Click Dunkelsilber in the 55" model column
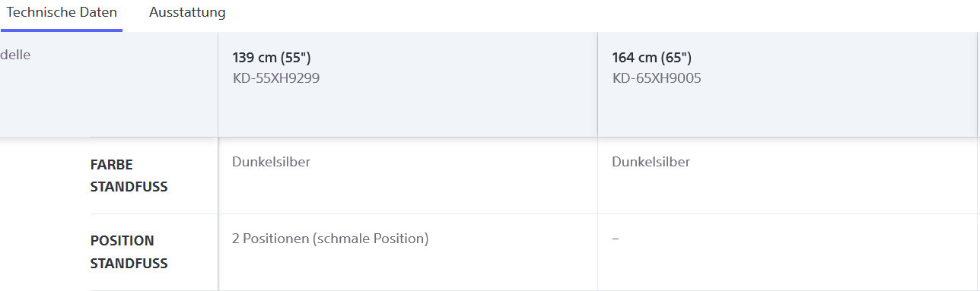This screenshot has width=980, height=291. coord(271,162)
